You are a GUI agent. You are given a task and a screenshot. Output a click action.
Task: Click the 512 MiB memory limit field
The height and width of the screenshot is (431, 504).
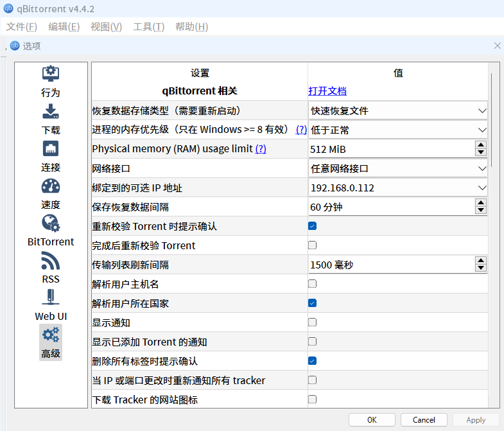[392, 149]
